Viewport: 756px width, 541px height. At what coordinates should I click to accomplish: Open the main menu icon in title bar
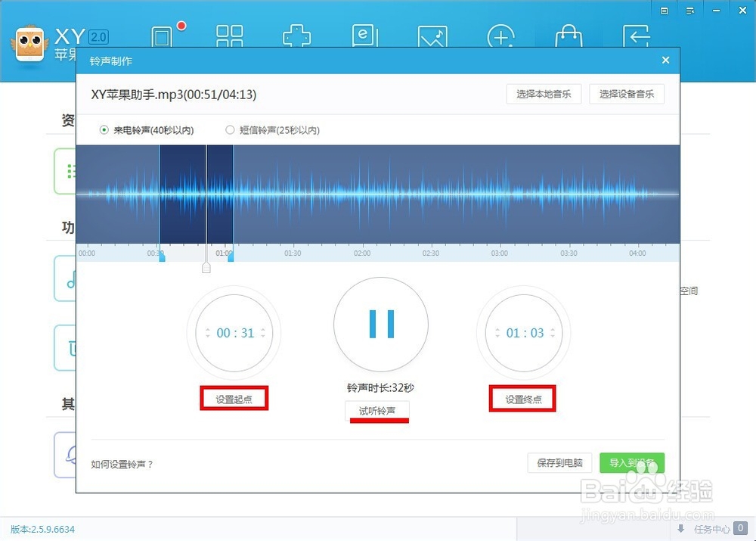tap(690, 11)
